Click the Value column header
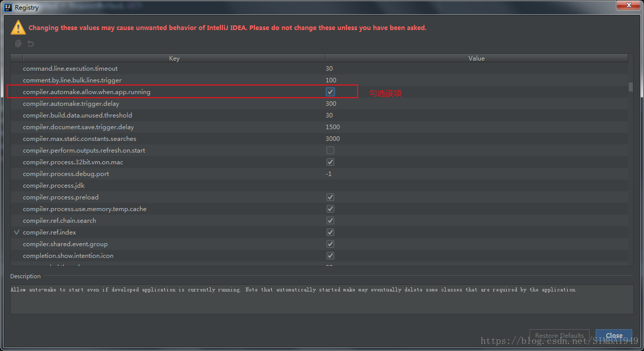 (x=477, y=58)
